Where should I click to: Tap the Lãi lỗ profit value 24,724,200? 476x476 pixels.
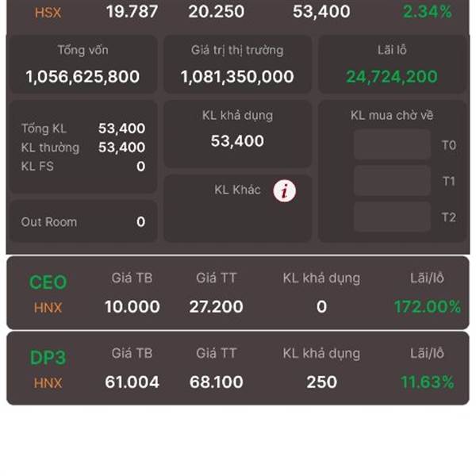[x=392, y=76]
